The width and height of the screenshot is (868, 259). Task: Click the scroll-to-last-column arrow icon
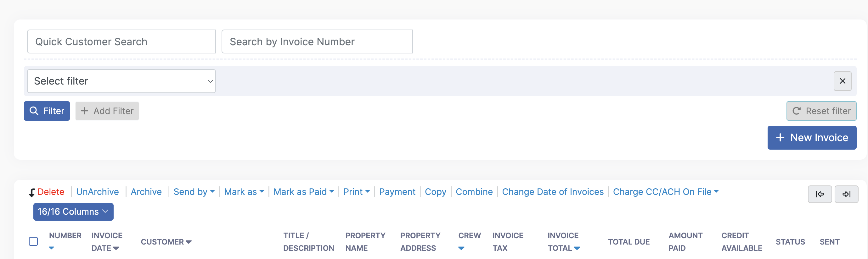tap(846, 194)
